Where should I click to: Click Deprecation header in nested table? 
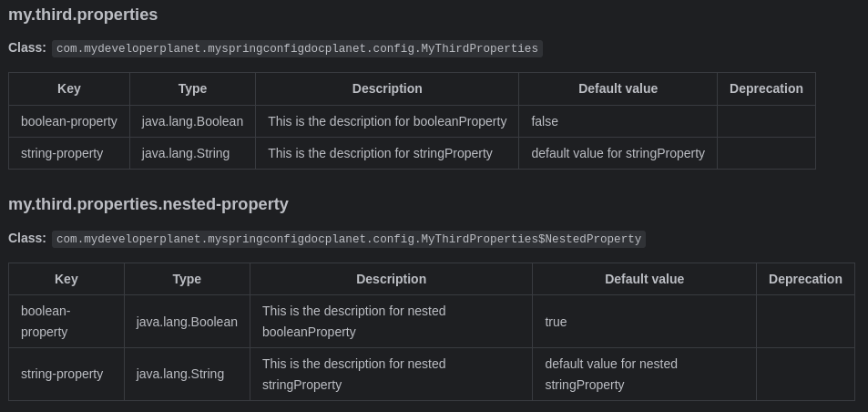[805, 279]
